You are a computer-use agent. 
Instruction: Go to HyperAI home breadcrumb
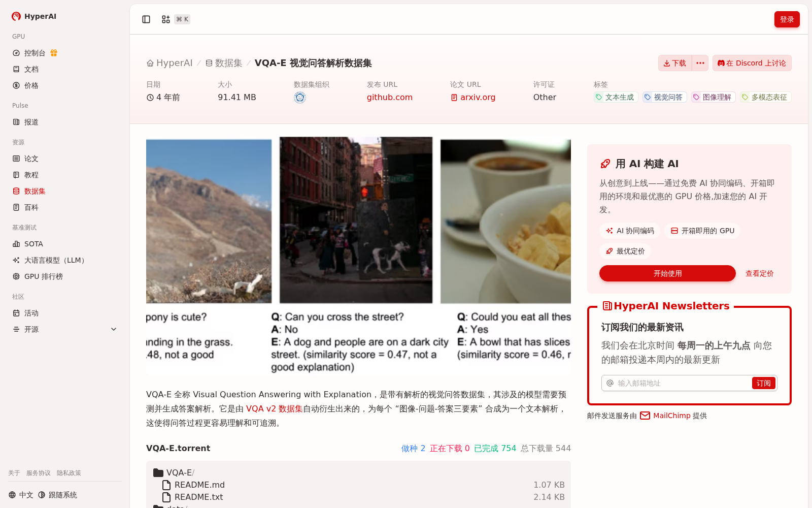[x=170, y=63]
